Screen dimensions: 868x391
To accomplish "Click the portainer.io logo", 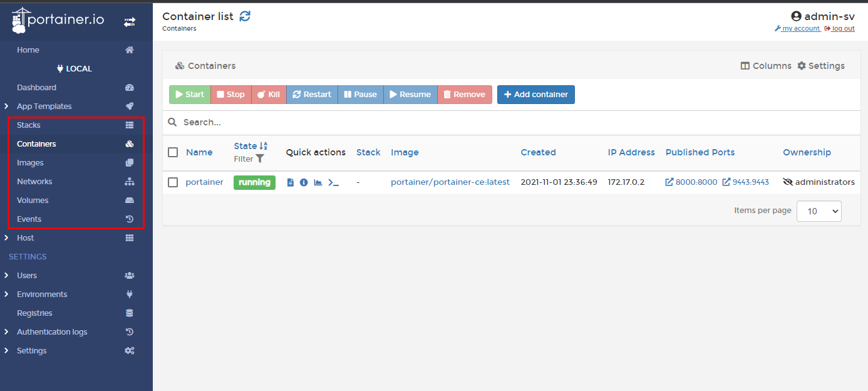I will click(x=58, y=21).
